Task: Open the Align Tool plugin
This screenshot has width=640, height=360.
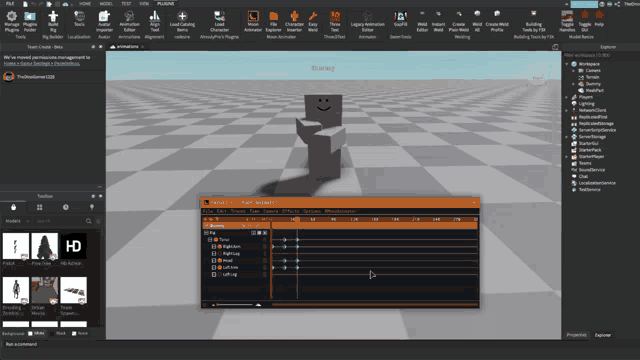Action: coord(154,22)
